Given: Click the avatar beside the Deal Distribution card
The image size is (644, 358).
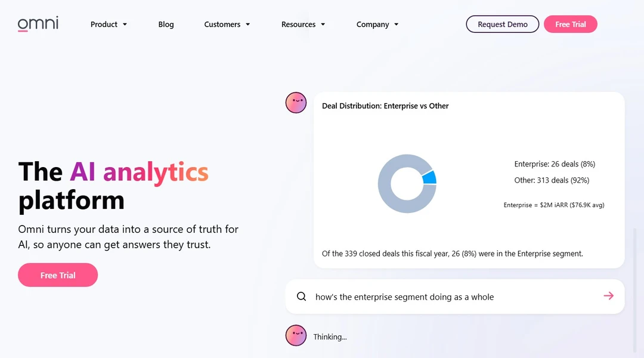Looking at the screenshot, I should coord(296,103).
